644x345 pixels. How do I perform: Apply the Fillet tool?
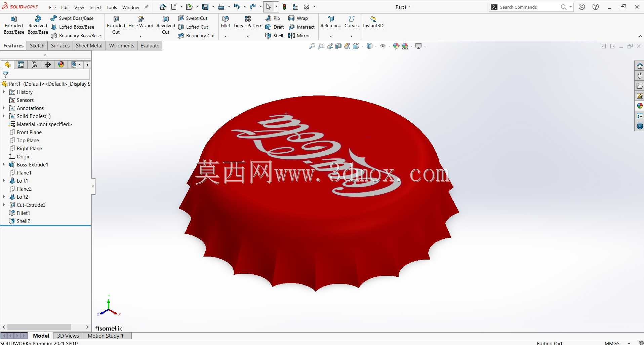click(x=226, y=22)
